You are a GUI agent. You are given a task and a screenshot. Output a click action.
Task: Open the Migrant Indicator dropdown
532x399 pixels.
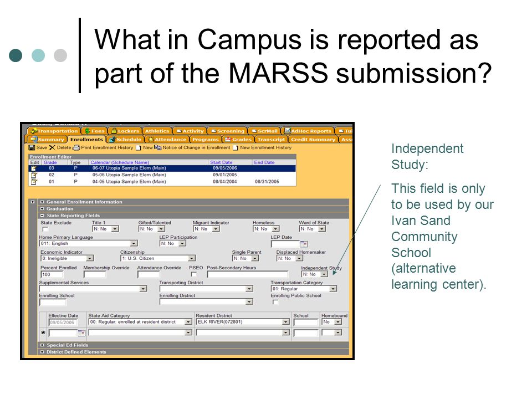click(x=216, y=229)
